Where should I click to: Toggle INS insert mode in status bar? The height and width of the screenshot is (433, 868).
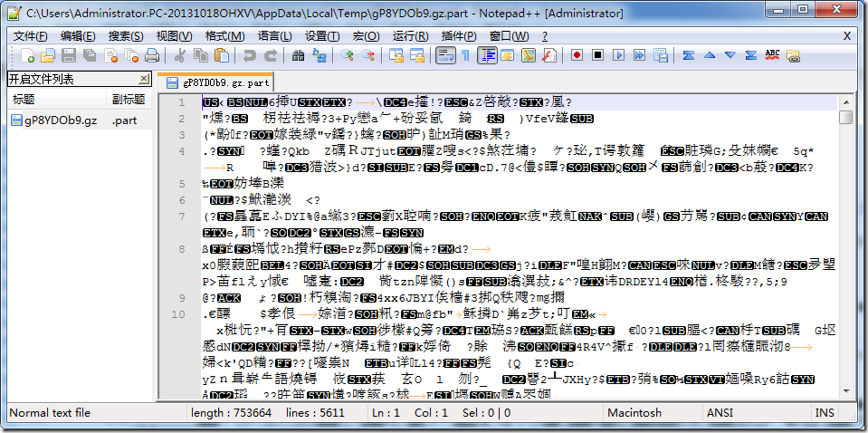pos(823,412)
